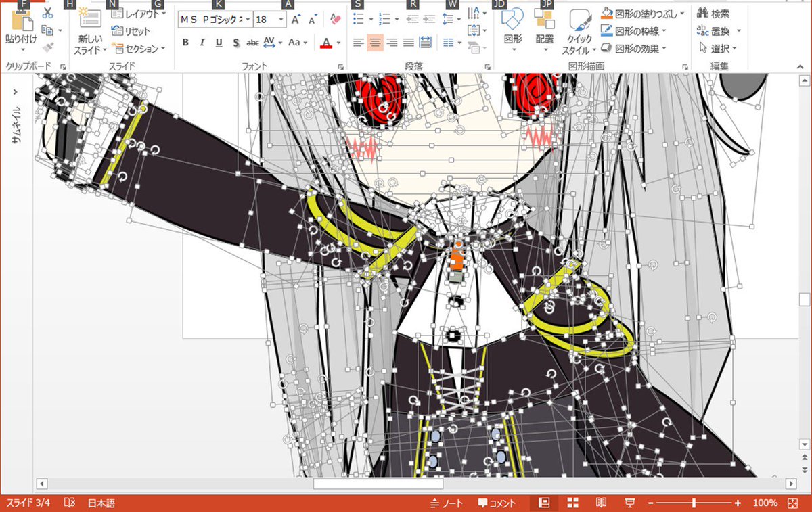Click the spell check book icon in the status bar
The width and height of the screenshot is (812, 512).
pyautogui.click(x=69, y=503)
